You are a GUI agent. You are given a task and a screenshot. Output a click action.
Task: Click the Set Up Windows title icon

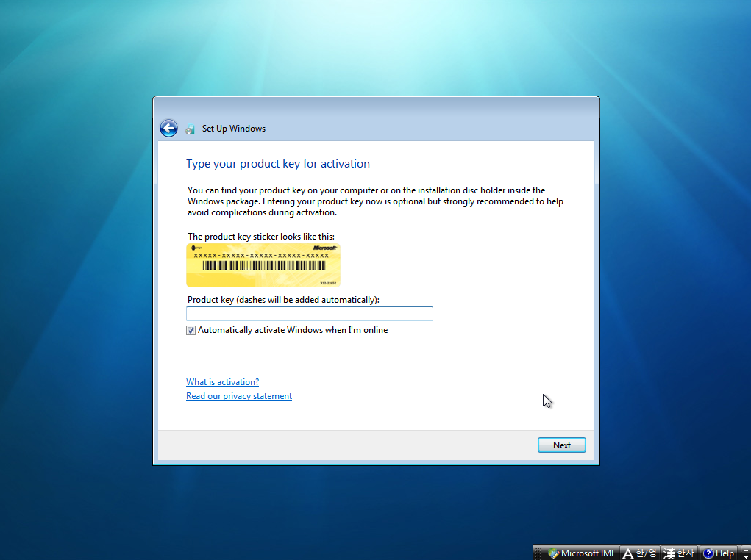191,129
